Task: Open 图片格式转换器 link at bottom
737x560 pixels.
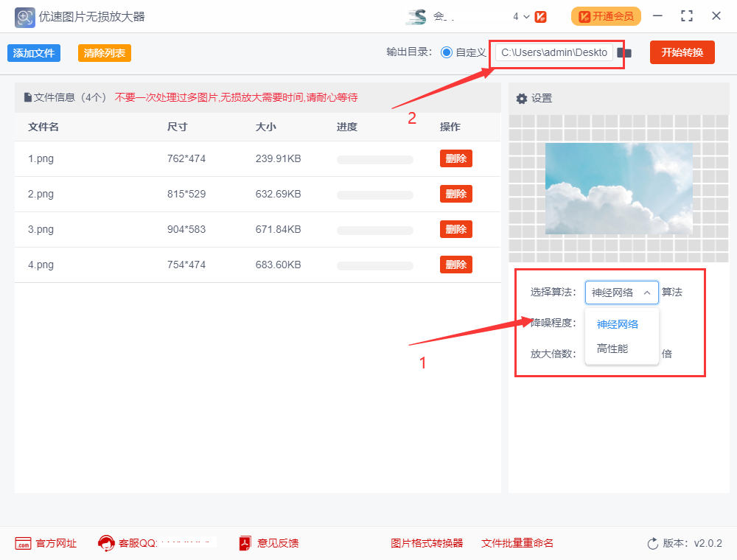Action: coord(426,543)
